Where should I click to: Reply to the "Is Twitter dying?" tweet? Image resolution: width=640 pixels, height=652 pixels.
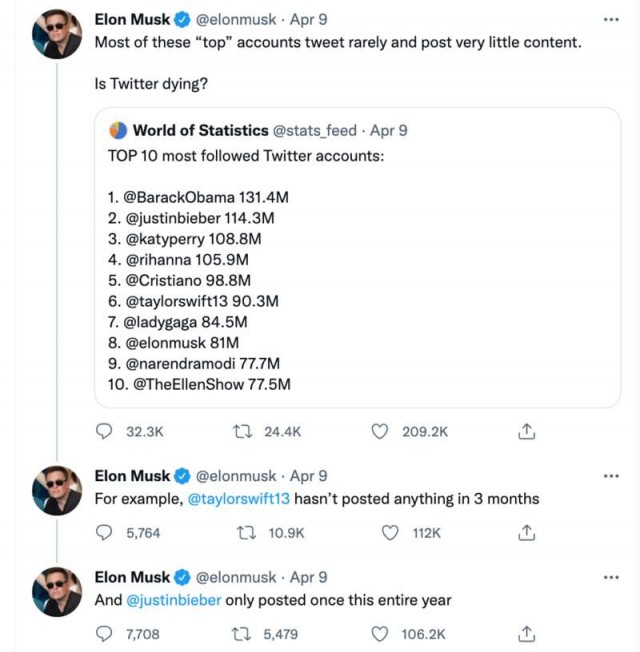104,431
